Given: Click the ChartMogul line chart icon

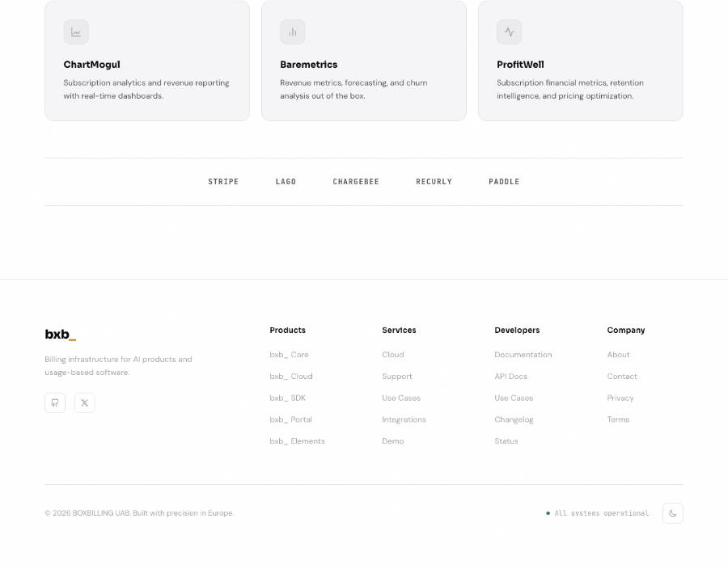Looking at the screenshot, I should click(x=76, y=32).
